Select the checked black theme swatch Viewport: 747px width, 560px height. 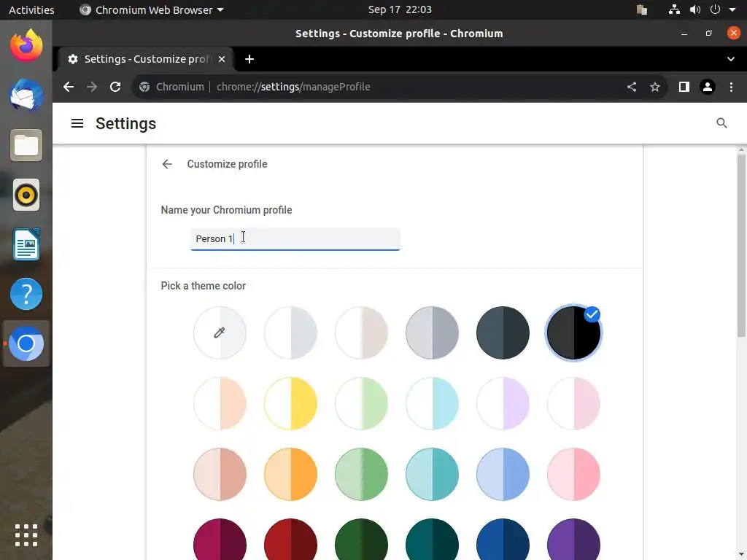click(573, 332)
